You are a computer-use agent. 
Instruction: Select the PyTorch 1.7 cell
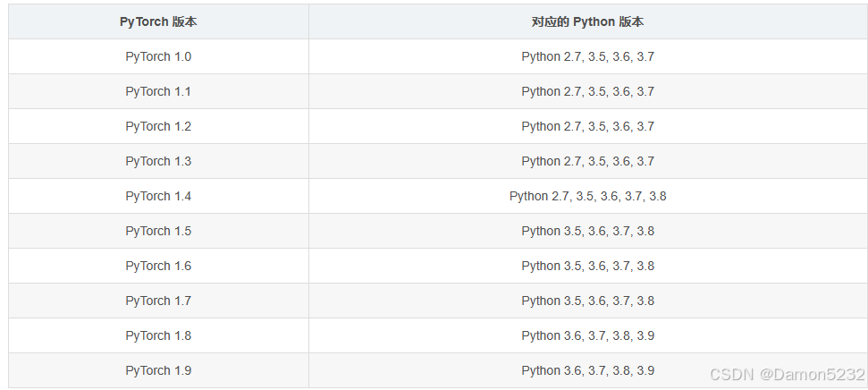click(158, 301)
